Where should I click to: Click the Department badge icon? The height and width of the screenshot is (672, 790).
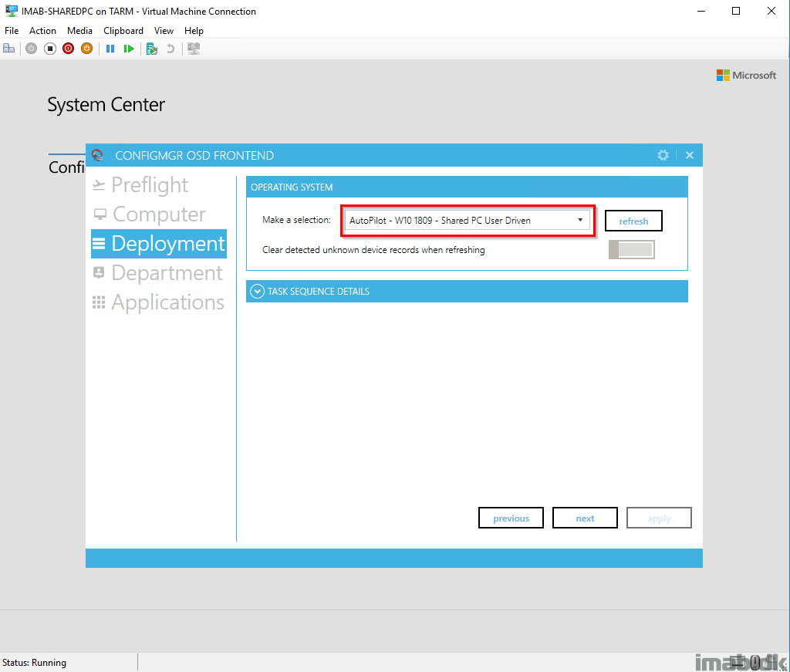pos(99,272)
